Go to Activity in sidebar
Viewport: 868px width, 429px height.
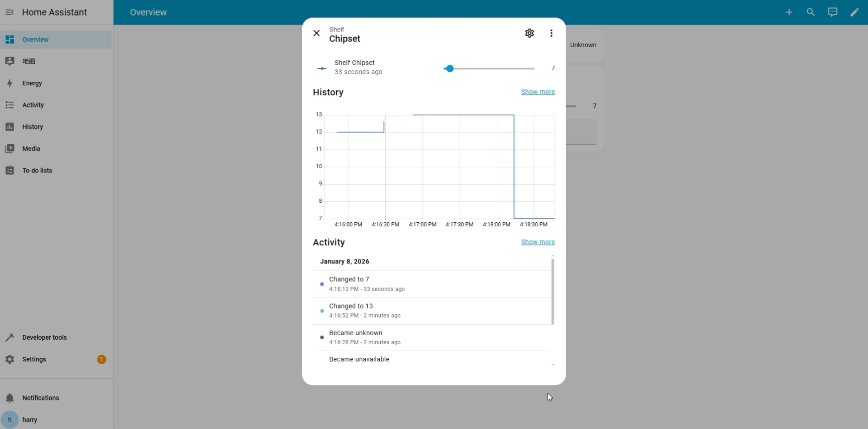point(33,105)
